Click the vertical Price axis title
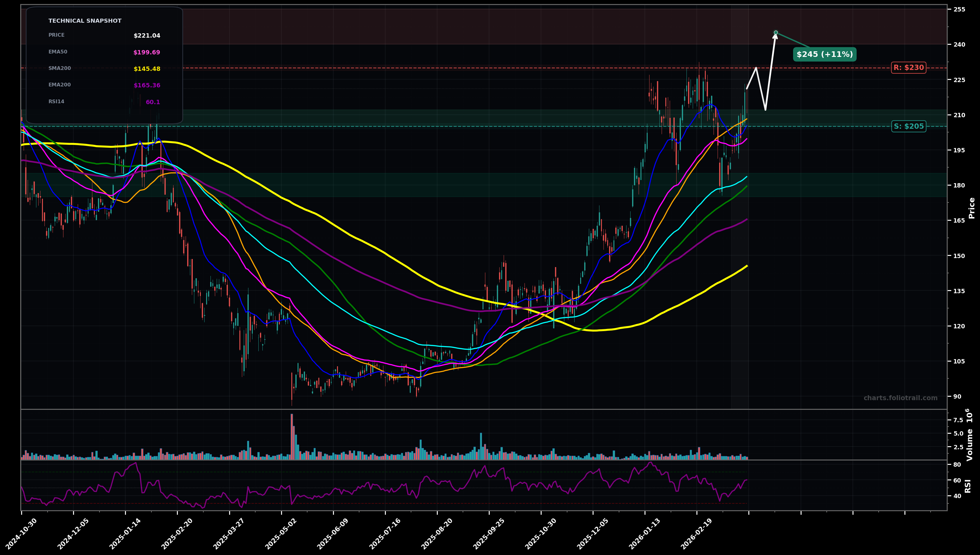The width and height of the screenshot is (980, 555). 972,208
